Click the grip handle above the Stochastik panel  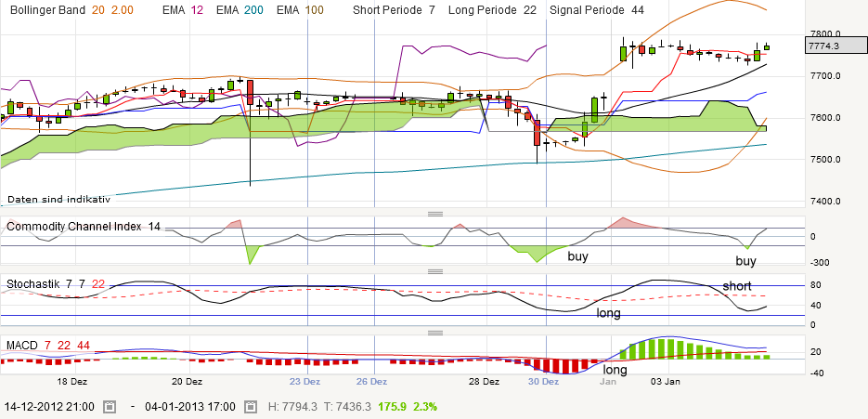coord(435,271)
